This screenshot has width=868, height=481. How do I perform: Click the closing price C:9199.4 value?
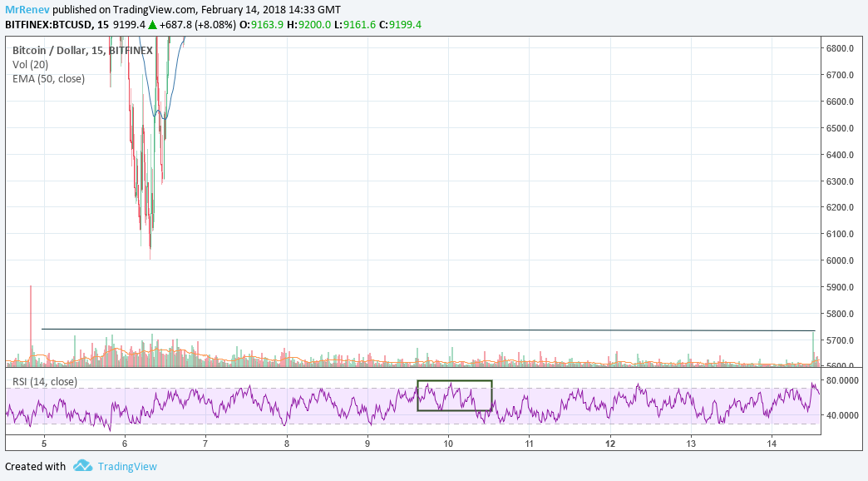pos(400,24)
